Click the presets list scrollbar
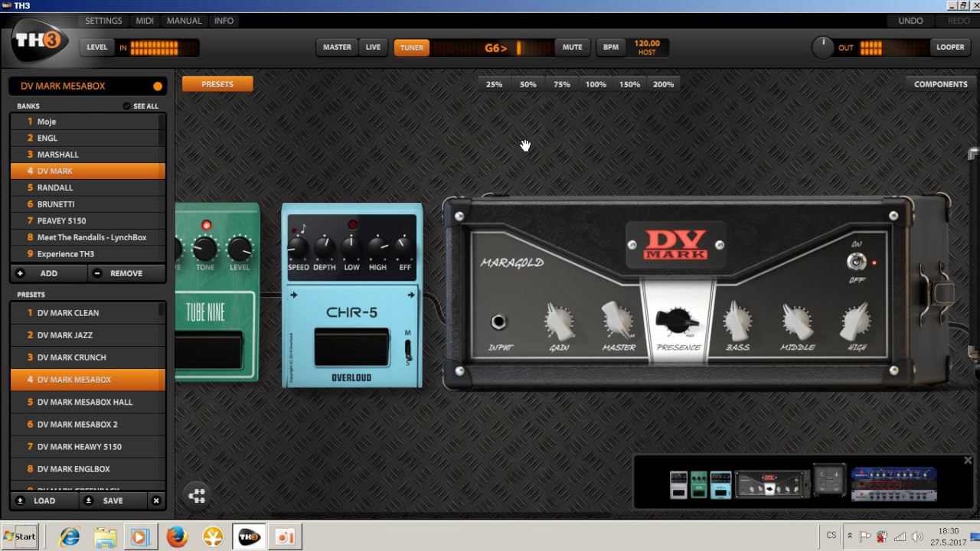 pyautogui.click(x=162, y=310)
